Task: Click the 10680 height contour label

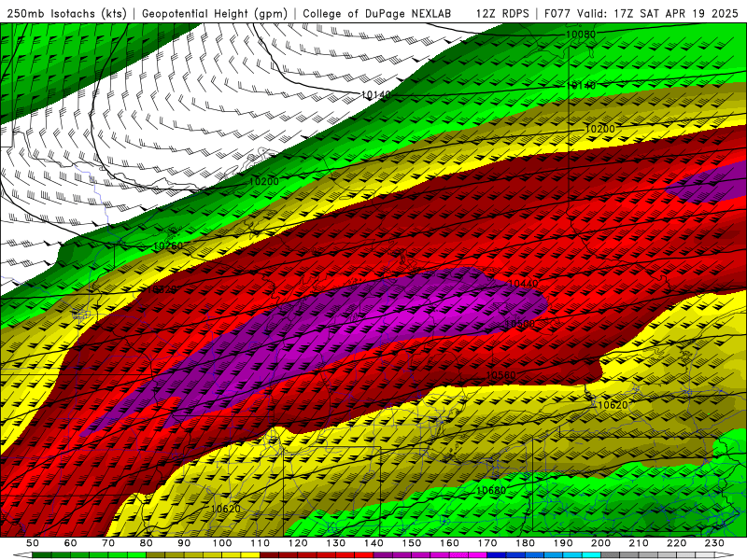Action: 491,490
